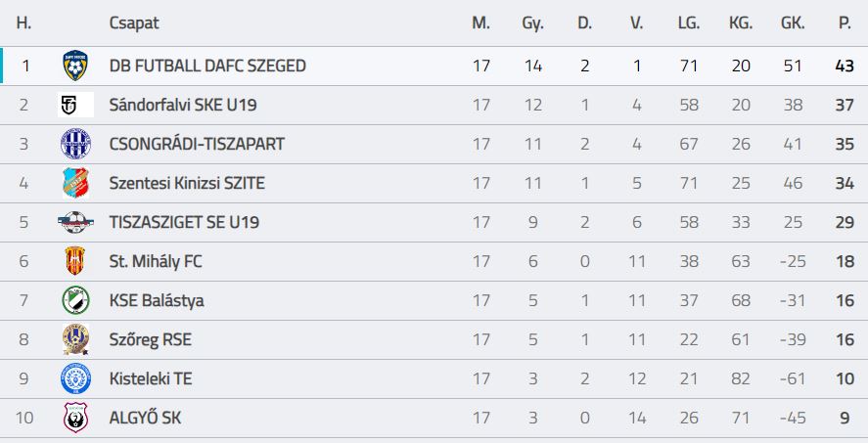The image size is (868, 443).
Task: Open the St. Mihály FC team link
Action: point(156,261)
